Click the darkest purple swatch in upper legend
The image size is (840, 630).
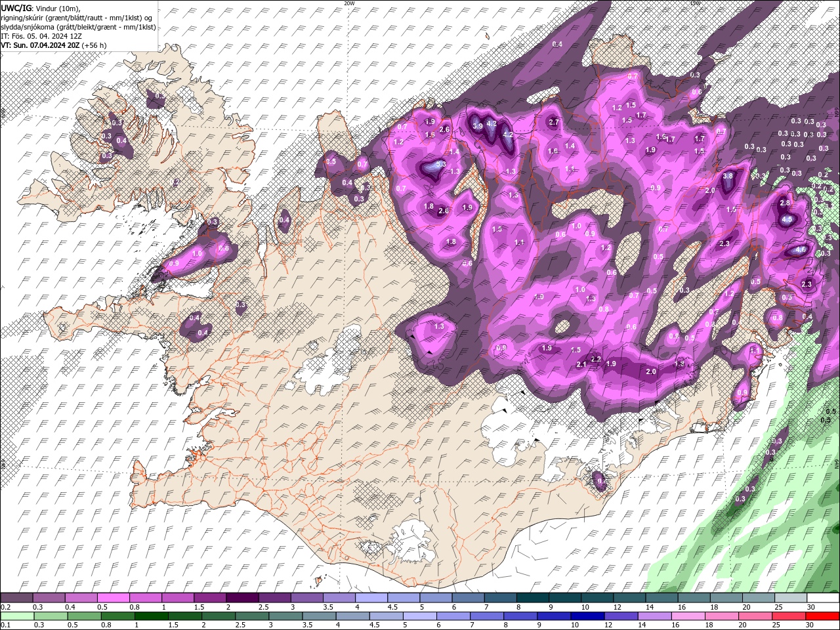241,598
